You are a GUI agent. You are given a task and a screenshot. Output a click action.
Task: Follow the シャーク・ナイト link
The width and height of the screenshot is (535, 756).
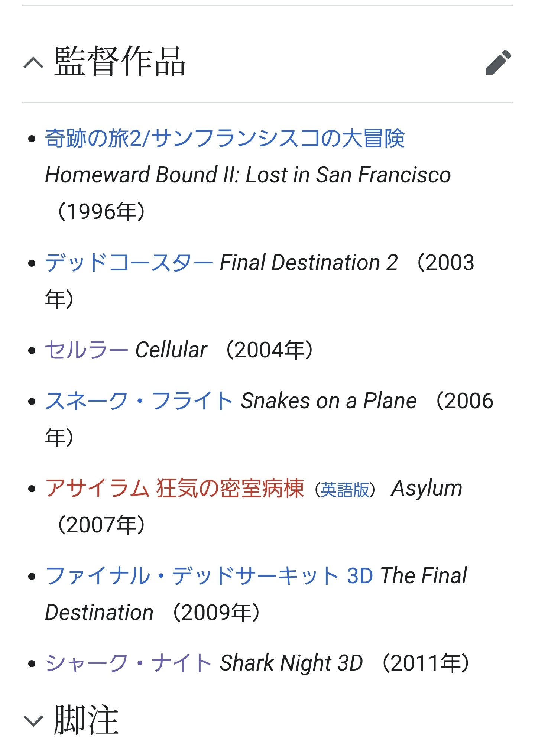tap(129, 663)
